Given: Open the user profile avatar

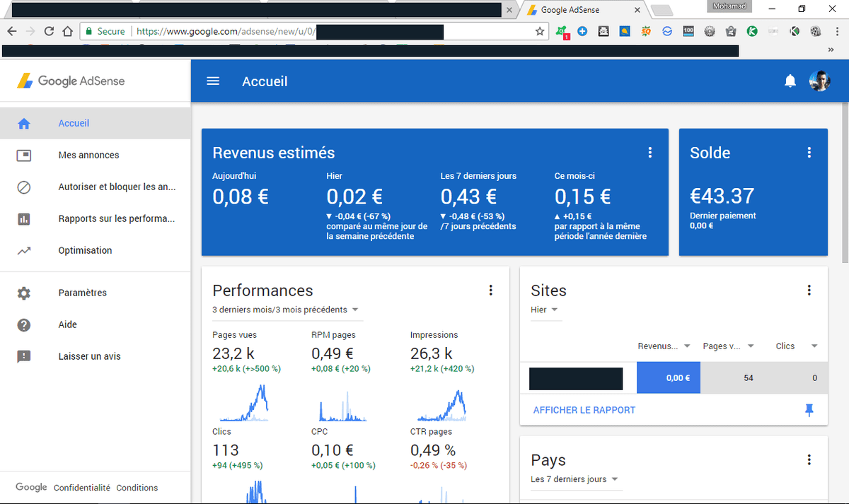Looking at the screenshot, I should pos(819,81).
